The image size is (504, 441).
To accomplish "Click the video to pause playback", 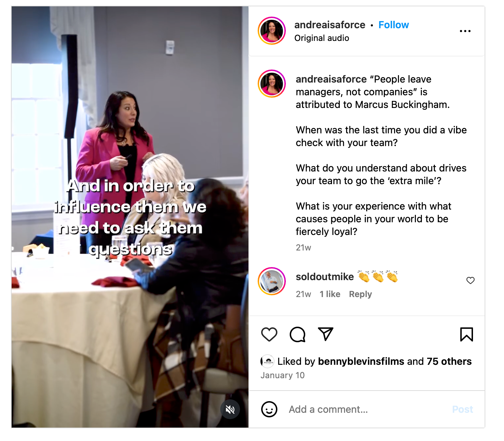I will click(130, 217).
